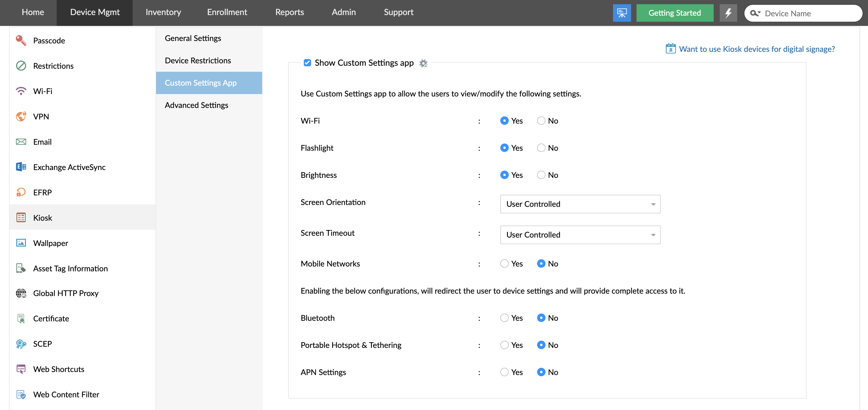Viewport: 868px width, 410px height.
Task: Select the Exchange ActiveSync icon
Action: 21,167
